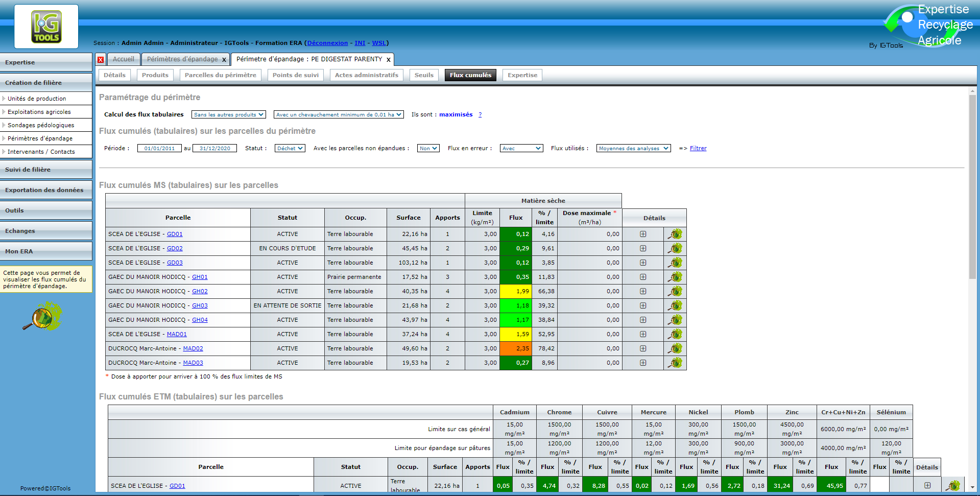Close all tabs with red X icon

pos(101,60)
